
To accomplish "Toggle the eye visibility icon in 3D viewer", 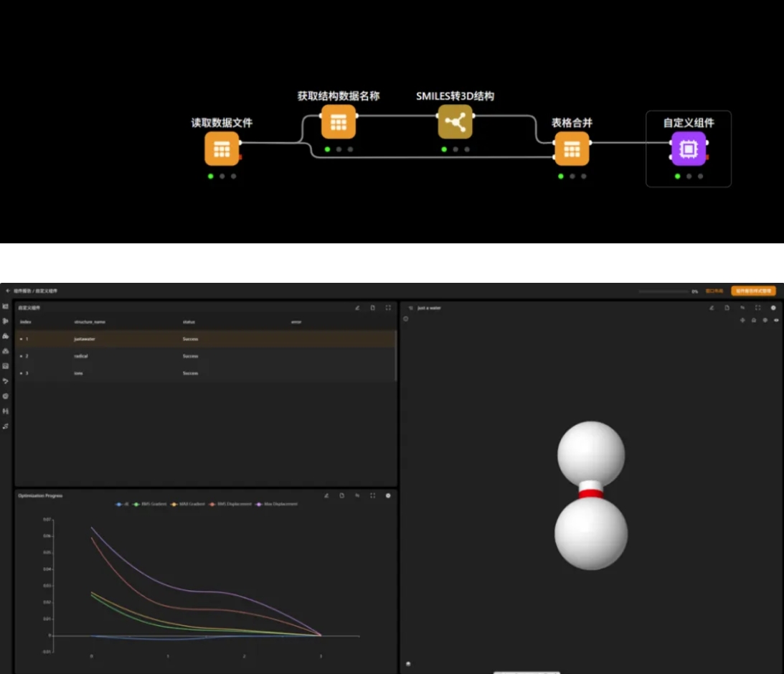I will [x=776, y=319].
